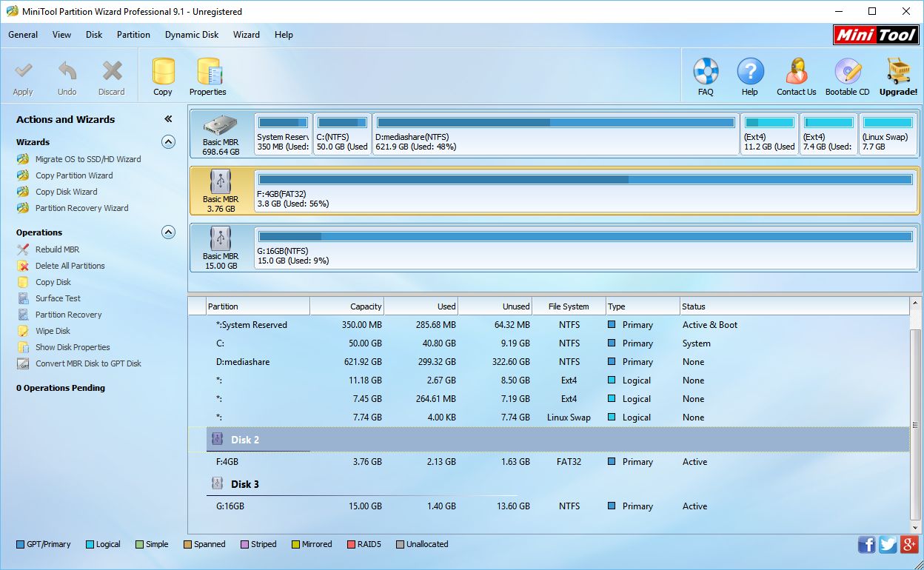Screen dimensions: 924x570
Task: Click the Copy Disk operation link
Action: pyautogui.click(x=53, y=282)
